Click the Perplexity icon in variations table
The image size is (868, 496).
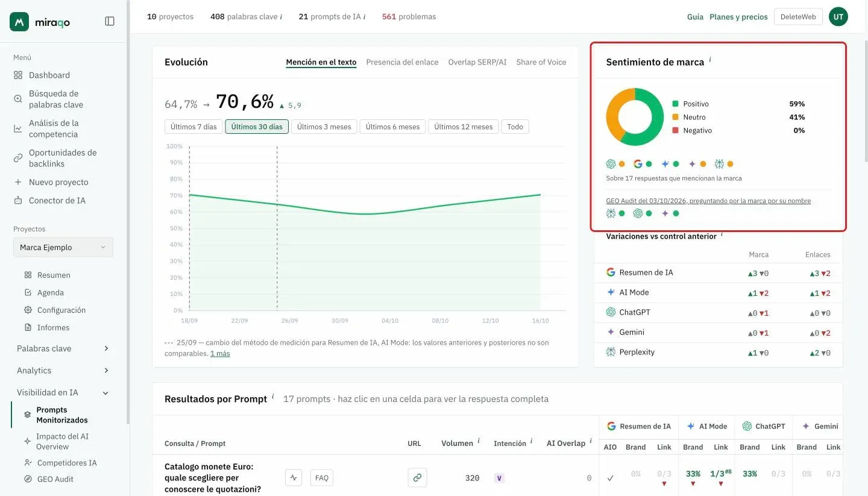[x=611, y=352]
